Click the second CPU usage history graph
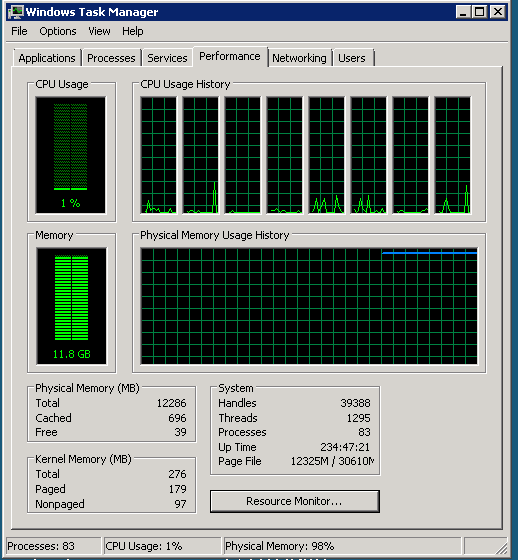The width and height of the screenshot is (518, 560). pos(201,155)
